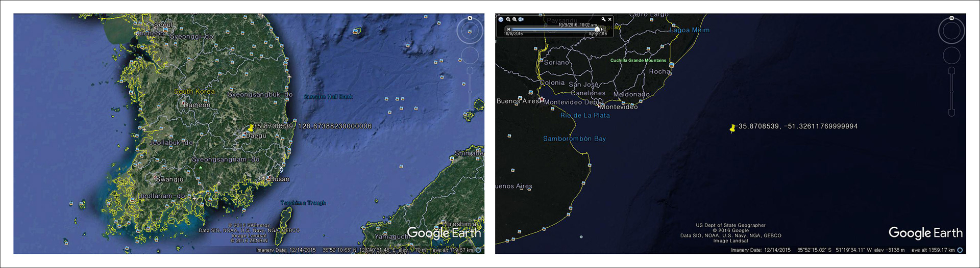Image resolution: width=980 pixels, height=268 pixels.
Task: Click the animation icon right of the time panel magnifiers
Action: tap(521, 19)
